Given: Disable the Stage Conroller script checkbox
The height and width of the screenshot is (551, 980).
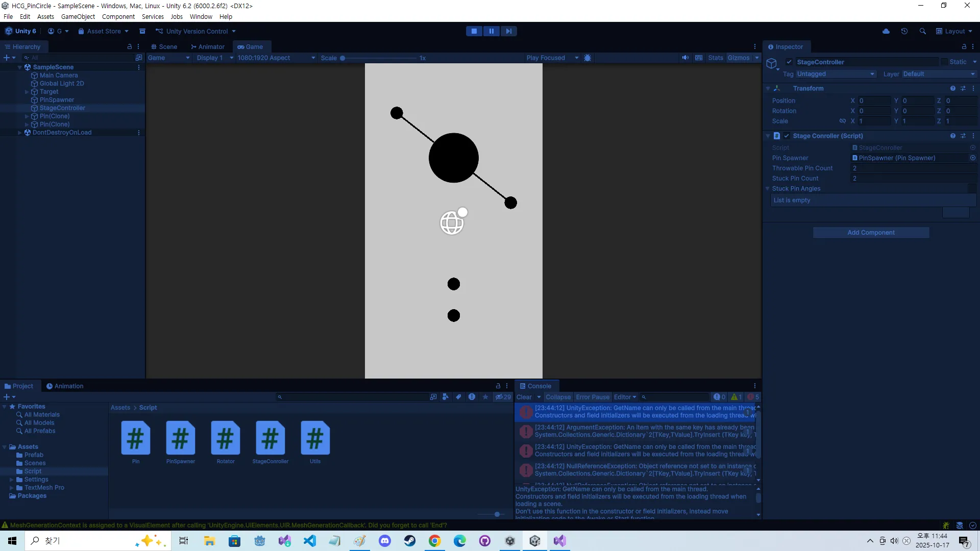Looking at the screenshot, I should (x=787, y=136).
